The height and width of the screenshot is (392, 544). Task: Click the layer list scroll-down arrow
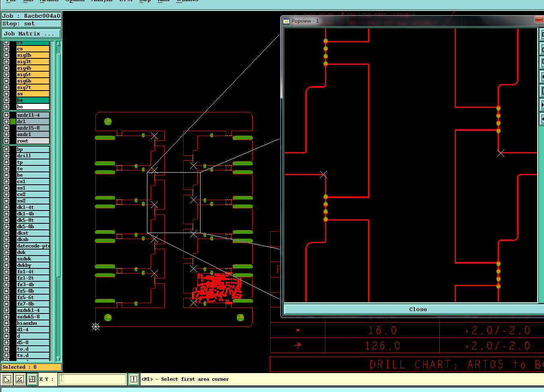point(58,359)
